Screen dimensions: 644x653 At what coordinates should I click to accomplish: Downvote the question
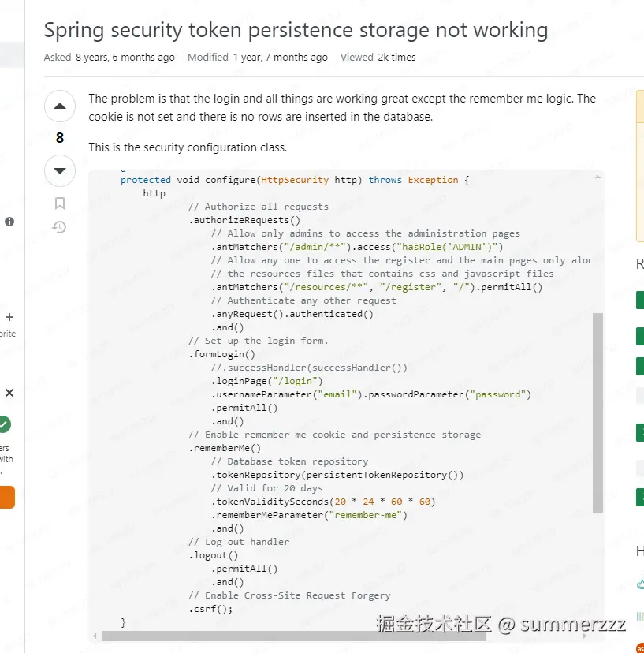tap(60, 170)
